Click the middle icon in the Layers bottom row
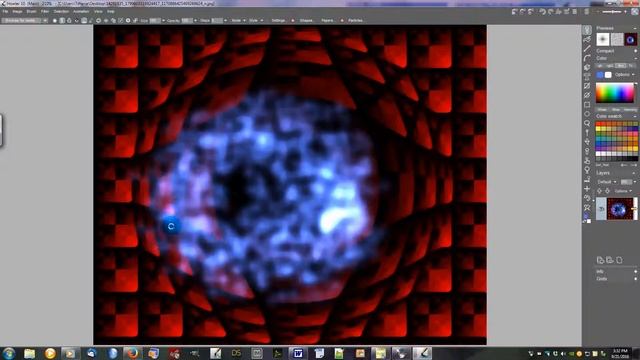The height and width of the screenshot is (360, 640). [609, 260]
